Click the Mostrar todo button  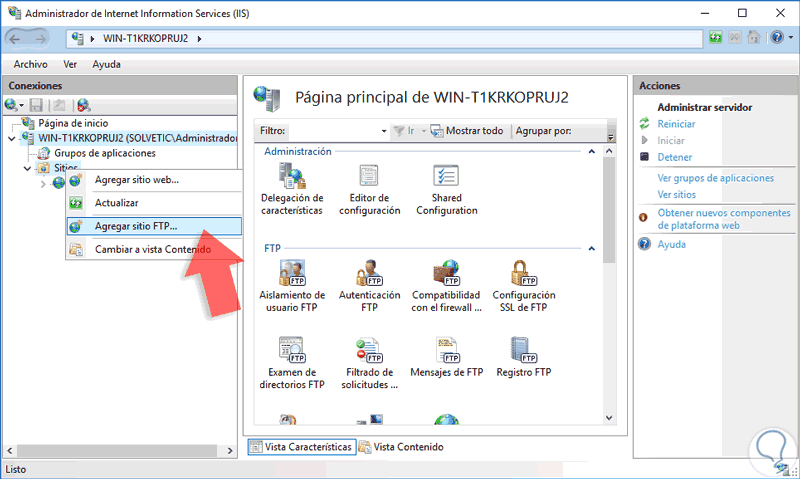click(x=467, y=131)
